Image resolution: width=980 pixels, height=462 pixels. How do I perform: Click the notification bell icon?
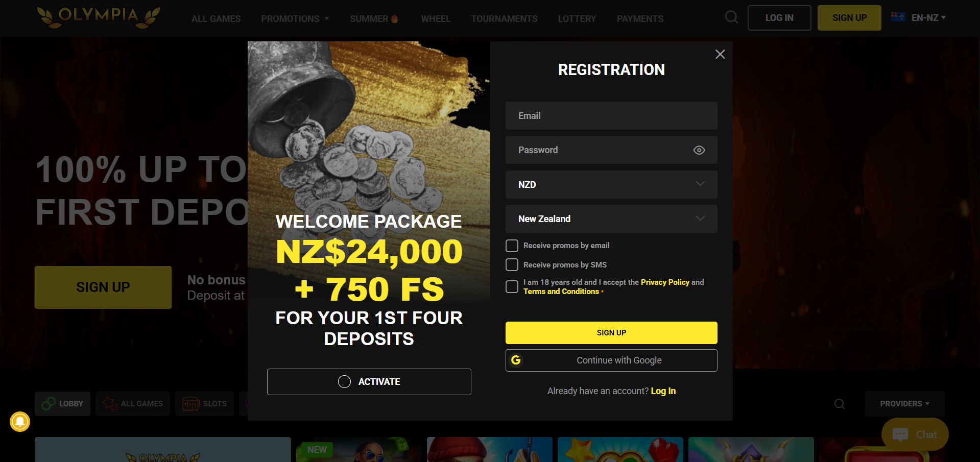click(x=20, y=422)
